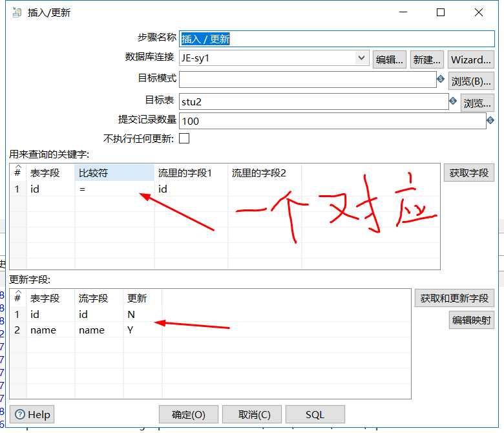This screenshot has height=433, width=504.
Task: Click the variable icon beside 提交记录数量 field
Action: (x=490, y=121)
